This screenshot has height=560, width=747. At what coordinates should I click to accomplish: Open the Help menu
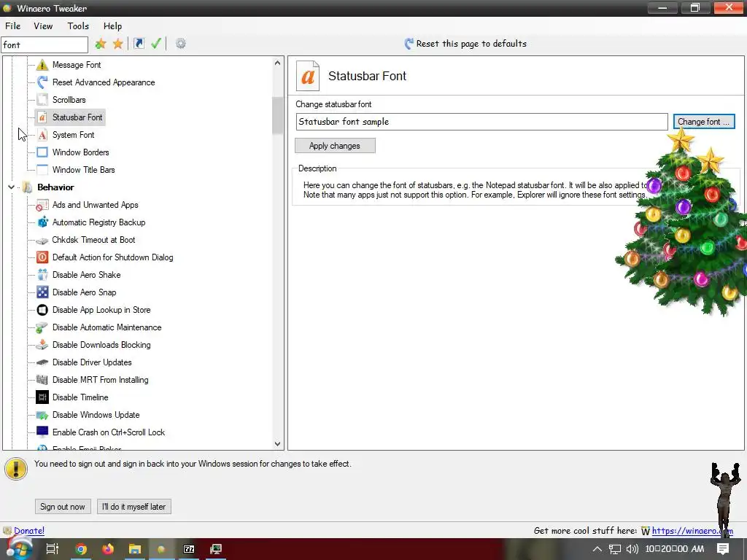click(x=113, y=26)
